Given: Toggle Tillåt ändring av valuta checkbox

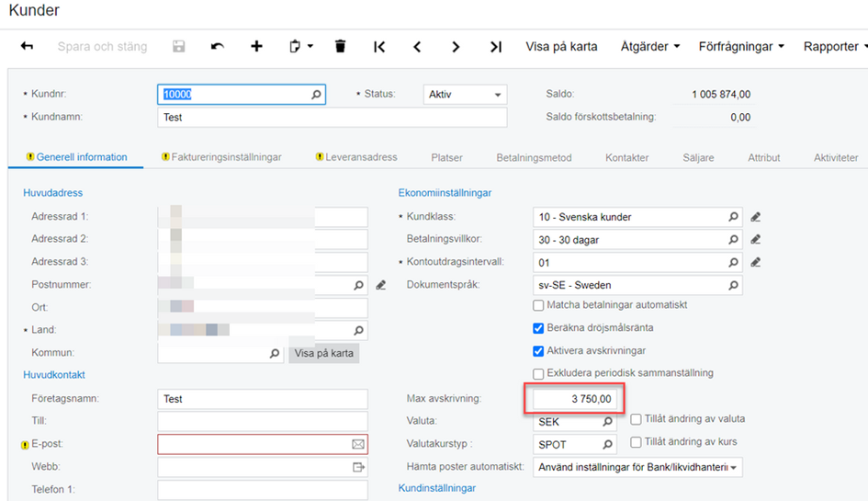Looking at the screenshot, I should click(637, 419).
